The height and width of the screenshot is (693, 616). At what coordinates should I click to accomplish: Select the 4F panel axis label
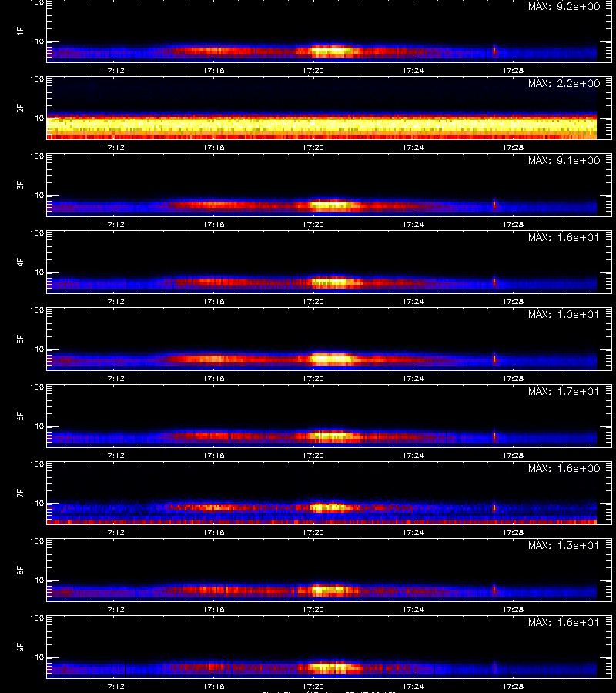(x=20, y=262)
